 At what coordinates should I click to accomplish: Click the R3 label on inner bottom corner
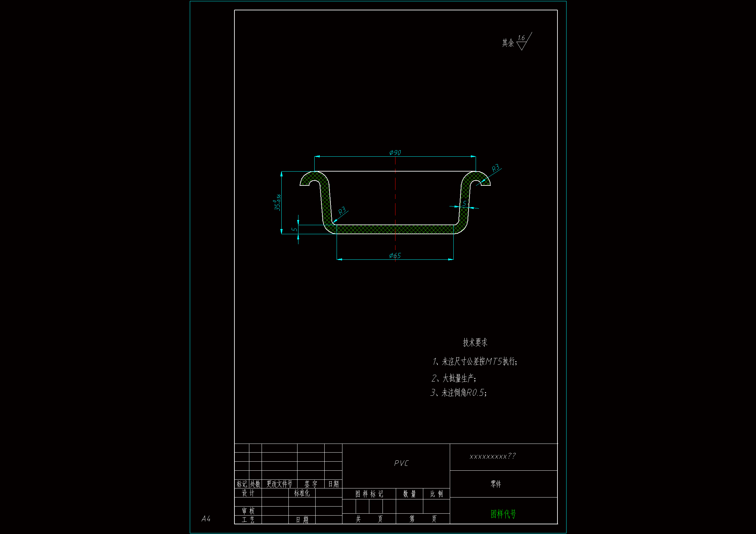(342, 211)
